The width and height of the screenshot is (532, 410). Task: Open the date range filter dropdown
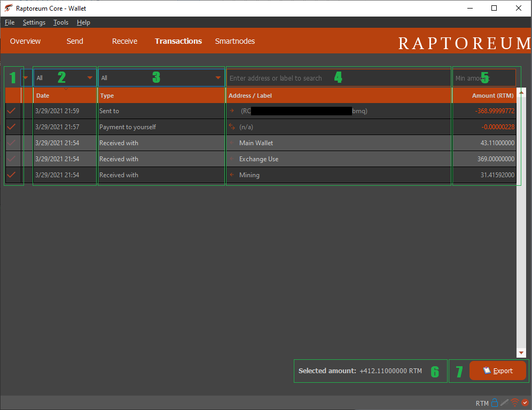click(x=64, y=77)
